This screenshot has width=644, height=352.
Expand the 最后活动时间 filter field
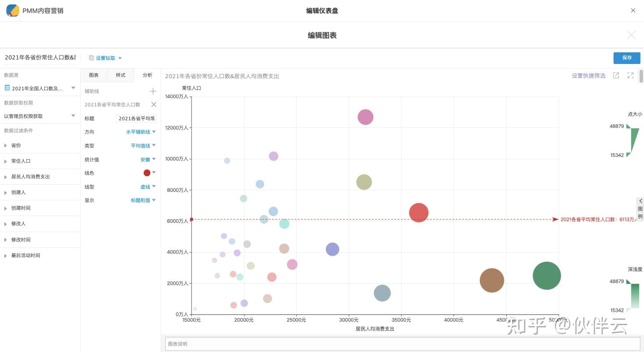point(21,255)
